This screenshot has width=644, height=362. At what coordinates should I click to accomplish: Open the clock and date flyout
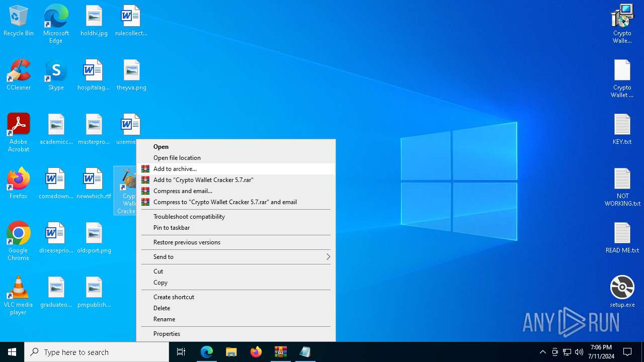coord(601,352)
